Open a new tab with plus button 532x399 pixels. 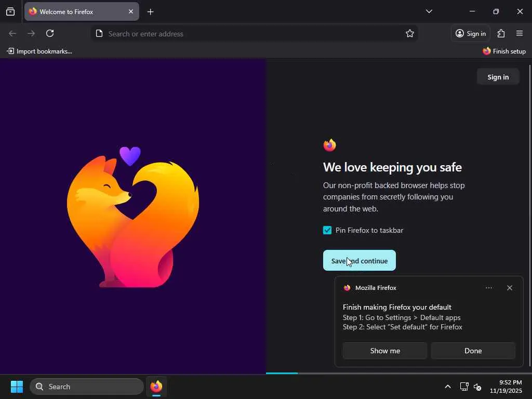point(150,12)
